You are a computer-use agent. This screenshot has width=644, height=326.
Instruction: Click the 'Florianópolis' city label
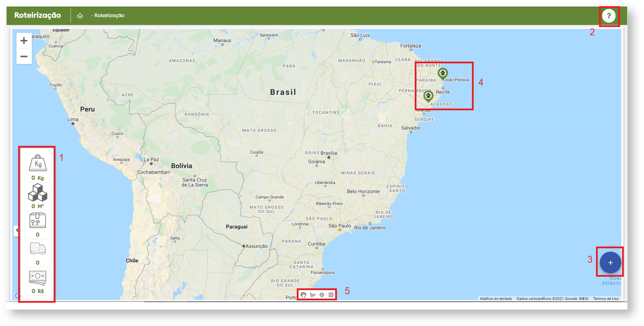click(323, 273)
